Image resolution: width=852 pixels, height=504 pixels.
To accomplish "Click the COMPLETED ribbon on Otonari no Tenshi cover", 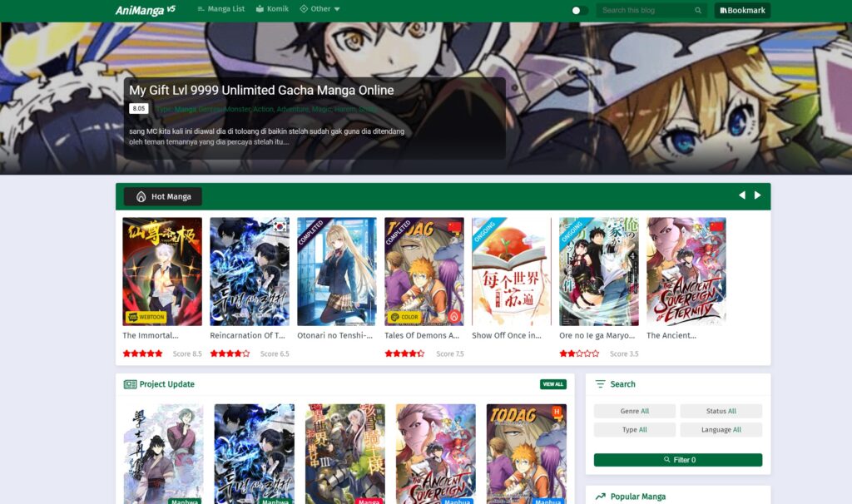I will pos(311,232).
